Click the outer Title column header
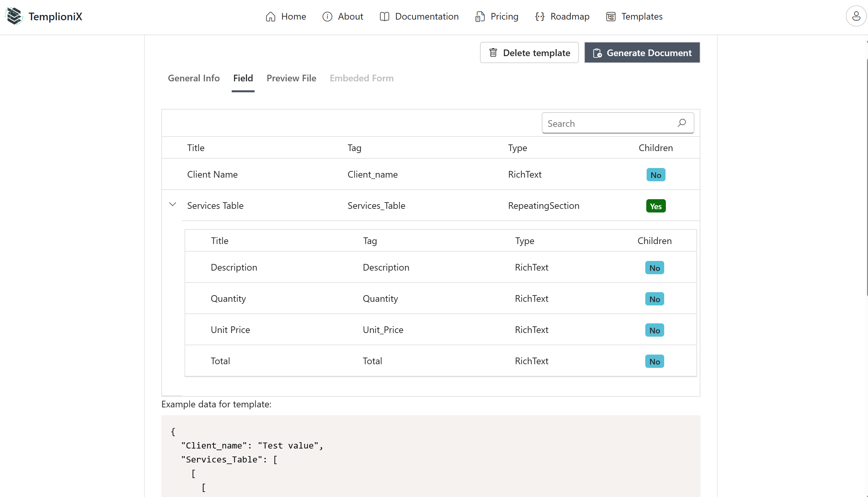Viewport: 868px width, 497px height. click(x=196, y=148)
